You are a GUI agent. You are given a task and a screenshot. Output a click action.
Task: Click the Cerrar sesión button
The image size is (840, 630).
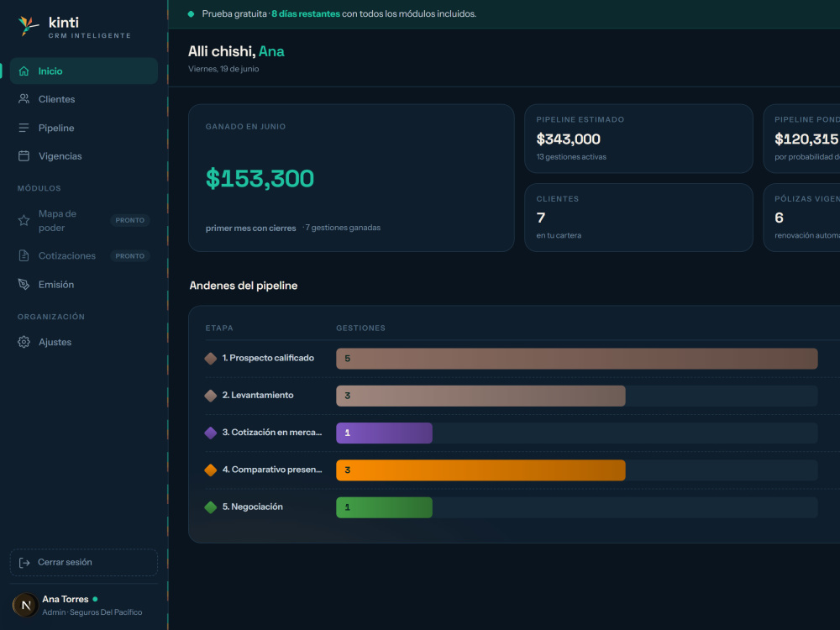point(83,563)
